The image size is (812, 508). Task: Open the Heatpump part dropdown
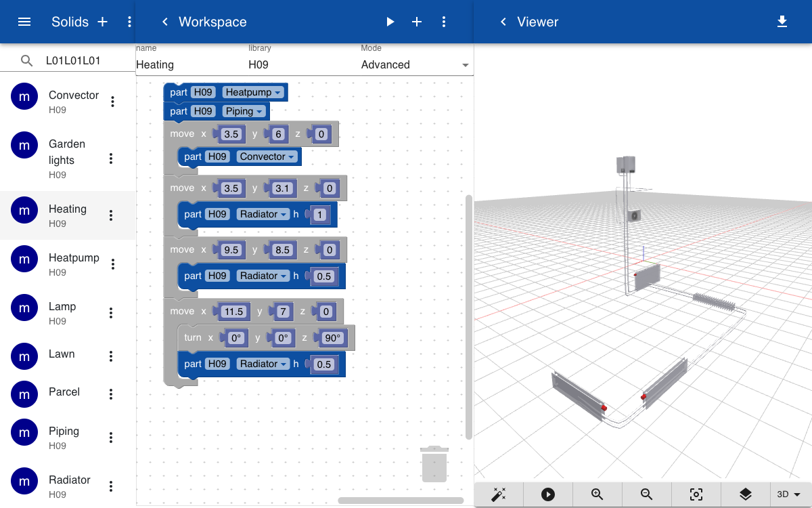(x=252, y=92)
